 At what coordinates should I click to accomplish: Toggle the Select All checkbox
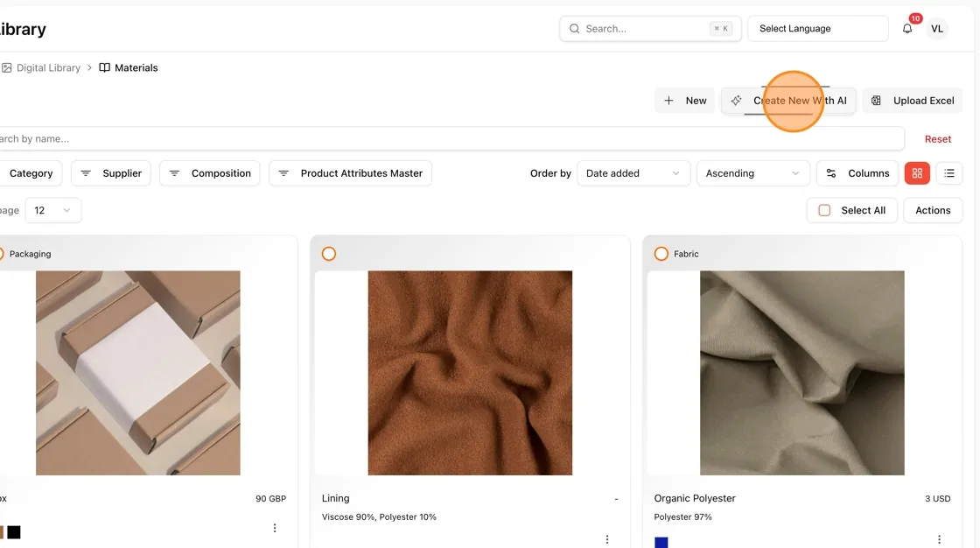(x=824, y=210)
